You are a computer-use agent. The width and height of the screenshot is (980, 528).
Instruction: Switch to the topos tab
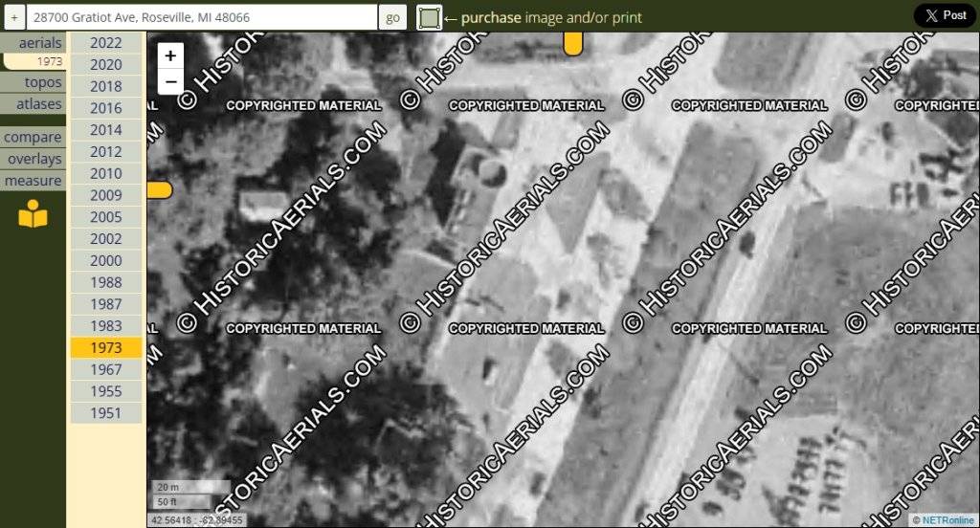(43, 82)
